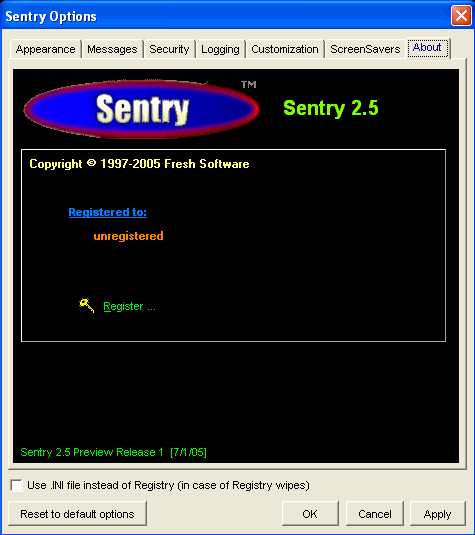Image resolution: width=475 pixels, height=535 pixels.
Task: Switch to the ScreenSavers tab
Action: pyautogui.click(x=365, y=49)
